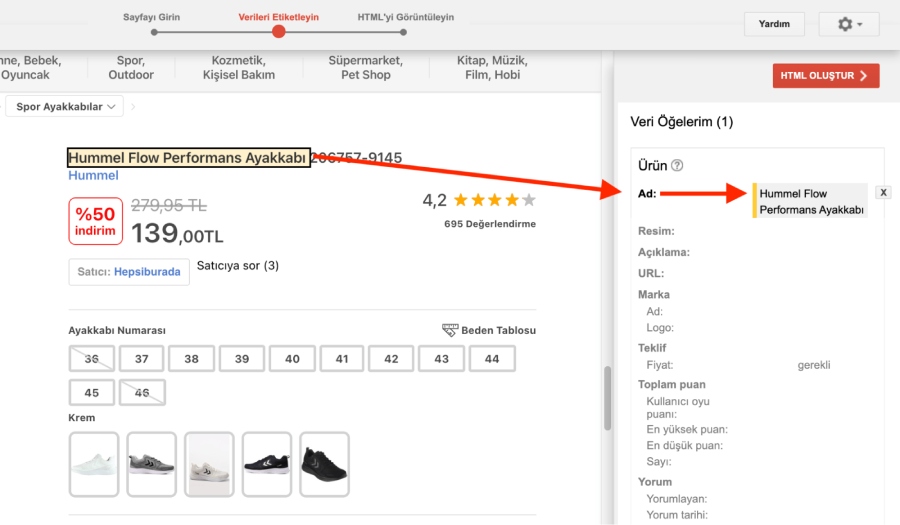Select shoe size 43
This screenshot has height=525, width=900.
pyautogui.click(x=441, y=359)
